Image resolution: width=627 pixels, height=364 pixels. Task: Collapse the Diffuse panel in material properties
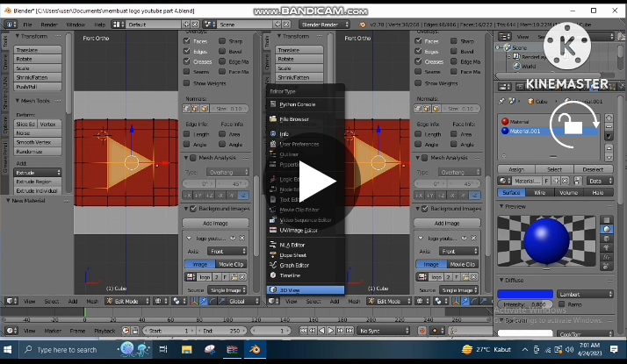[501, 280]
